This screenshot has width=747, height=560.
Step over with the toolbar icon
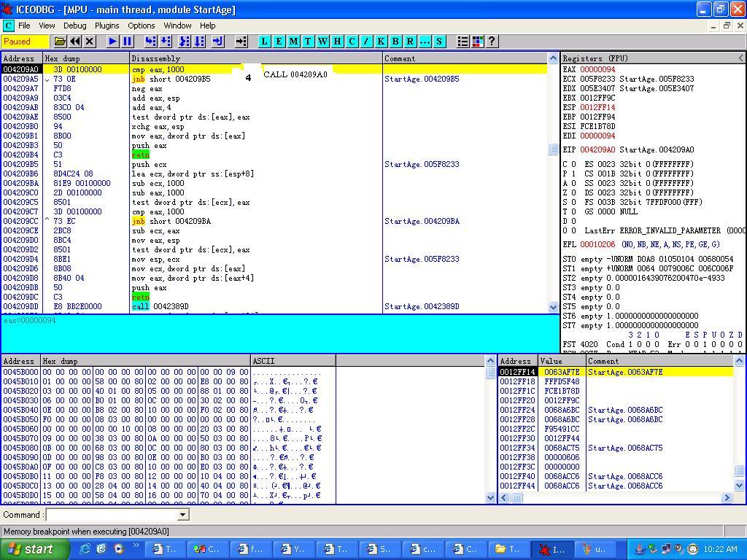166,42
